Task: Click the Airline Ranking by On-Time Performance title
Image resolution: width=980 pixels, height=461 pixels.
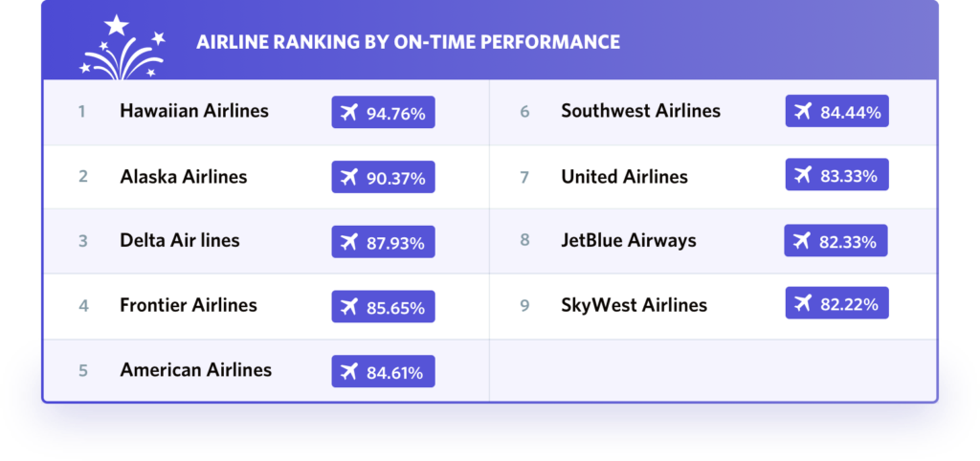Action: click(408, 42)
